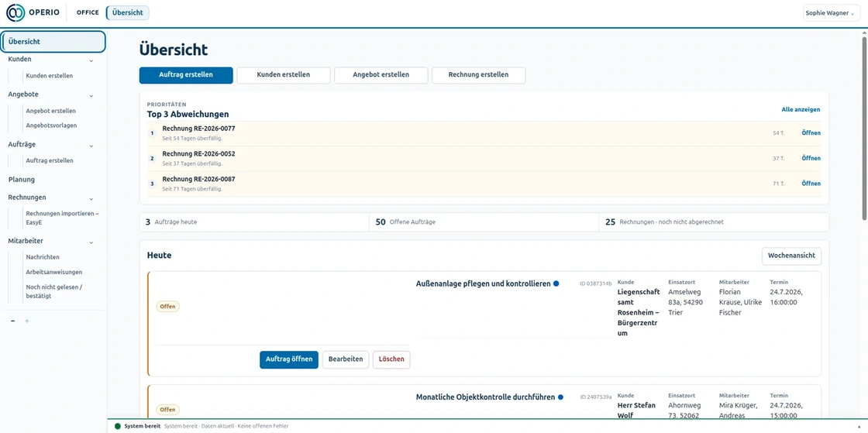
Task: Click the Offen badge of Außenanlage order
Action: coord(167,307)
